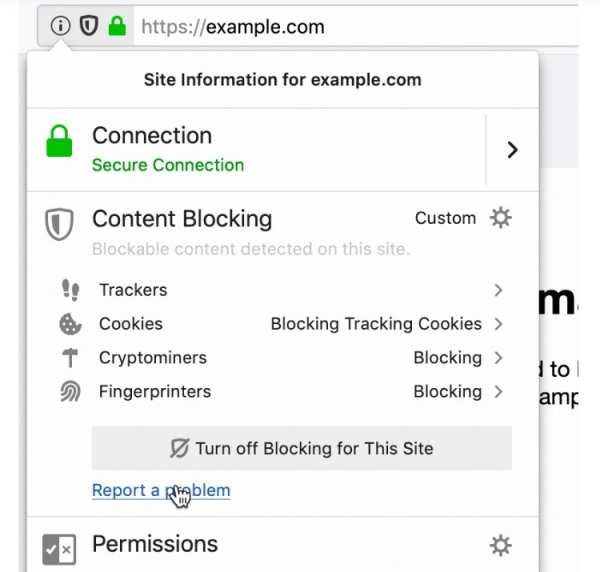Click the tracking protection shield in address bar
This screenshot has height=572, width=600.
[89, 28]
